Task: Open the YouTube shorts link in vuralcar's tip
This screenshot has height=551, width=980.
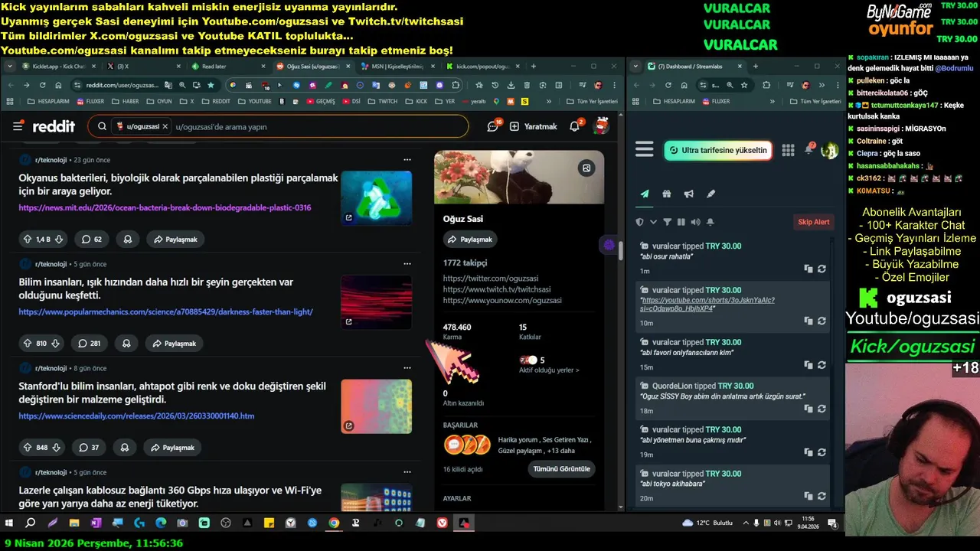Action: 707,305
